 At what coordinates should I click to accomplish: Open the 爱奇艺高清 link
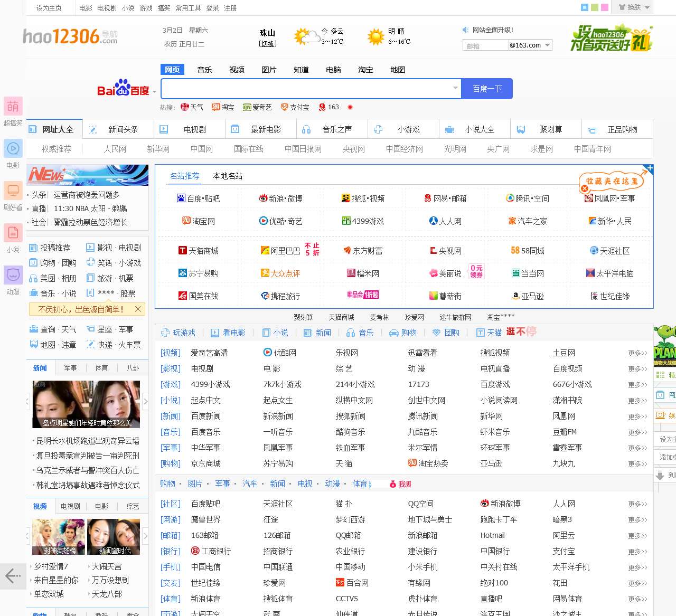point(209,353)
